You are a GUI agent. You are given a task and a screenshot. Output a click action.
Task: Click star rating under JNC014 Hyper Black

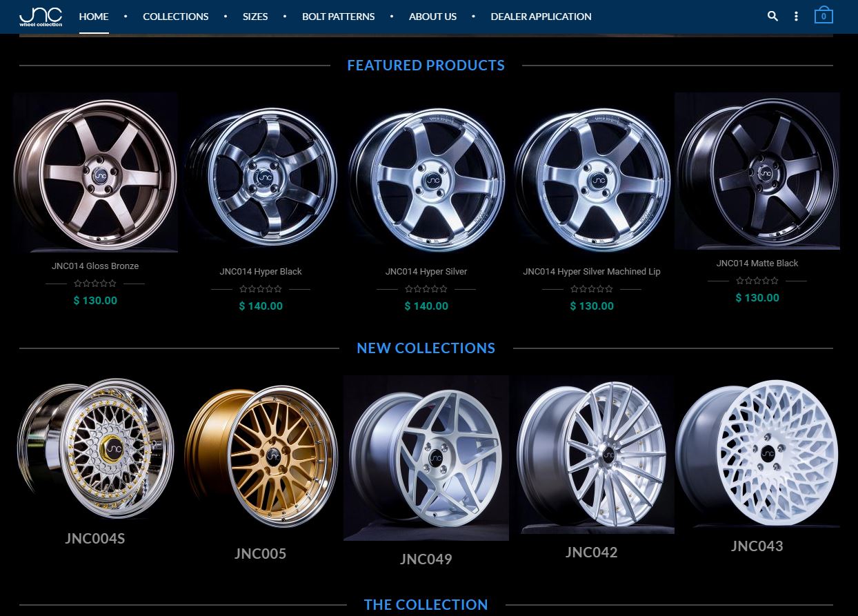261,289
